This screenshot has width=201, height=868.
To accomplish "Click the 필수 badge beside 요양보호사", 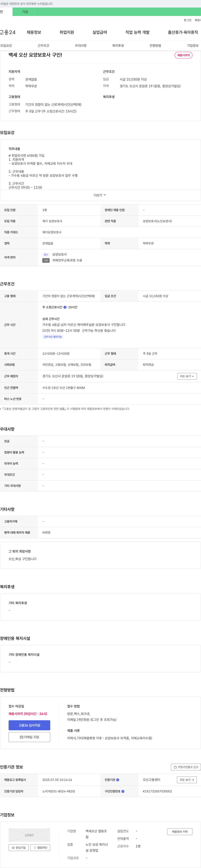I will click(46, 255).
